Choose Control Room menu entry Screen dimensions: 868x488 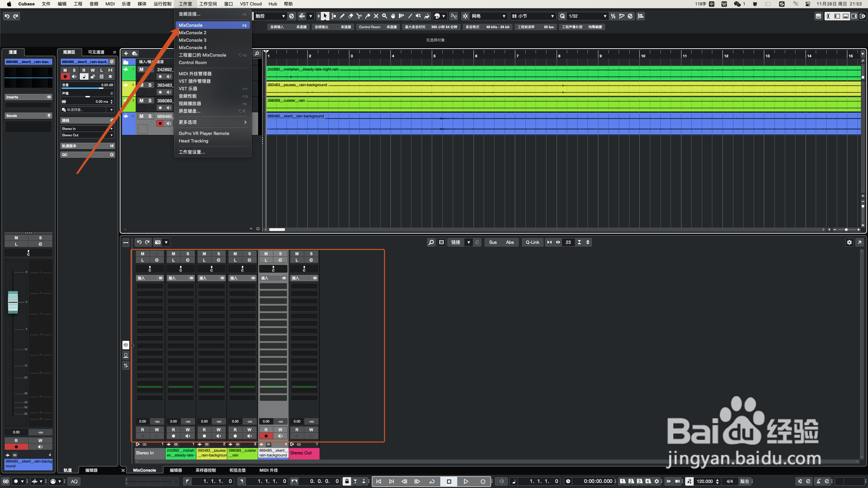click(213, 62)
